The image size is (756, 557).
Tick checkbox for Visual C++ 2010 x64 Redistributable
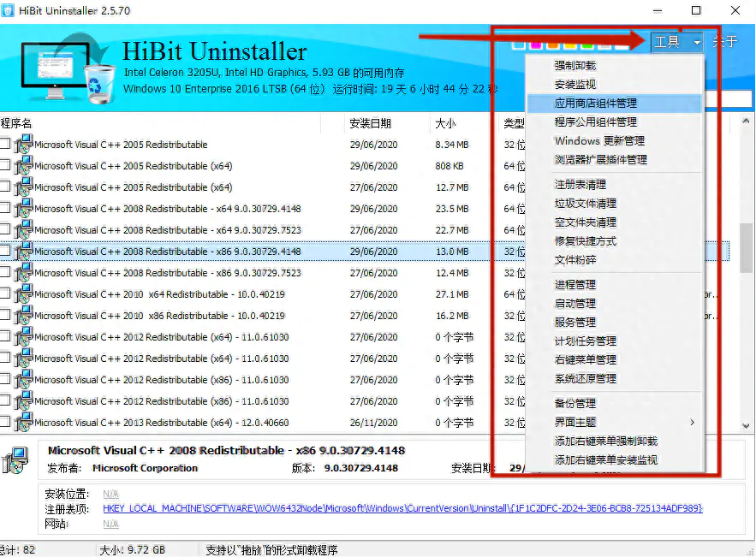tap(6, 293)
